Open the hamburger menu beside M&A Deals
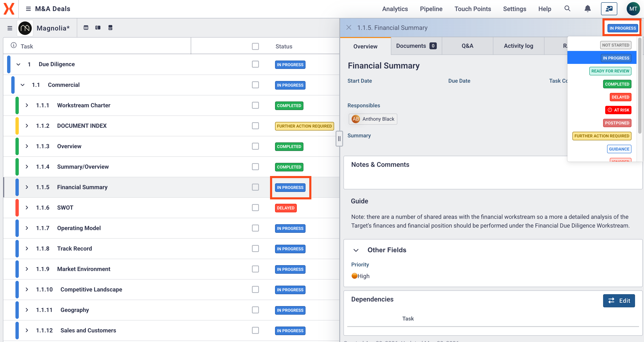 (28, 9)
